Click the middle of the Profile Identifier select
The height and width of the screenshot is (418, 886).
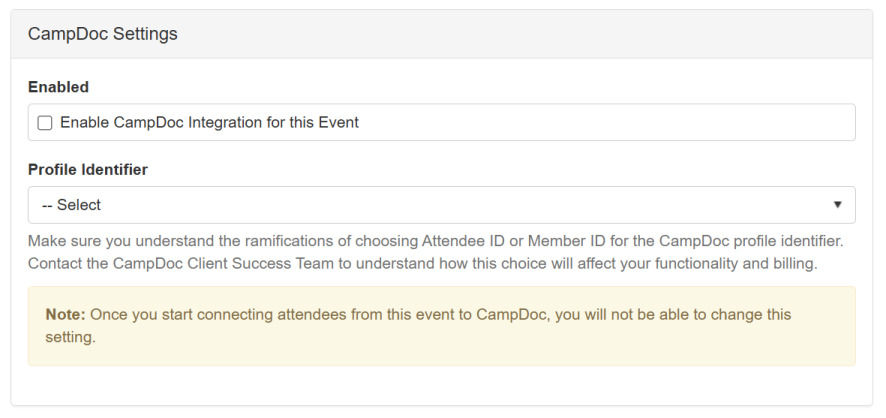click(x=442, y=205)
